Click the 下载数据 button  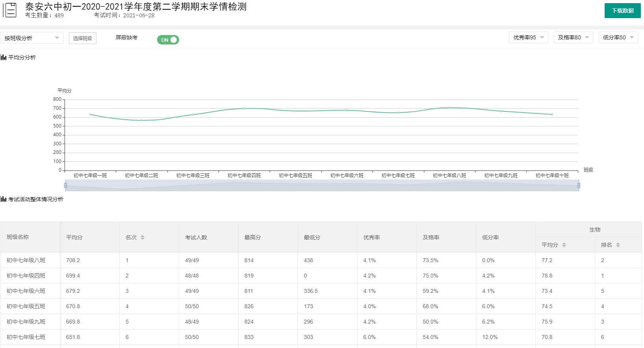623,11
